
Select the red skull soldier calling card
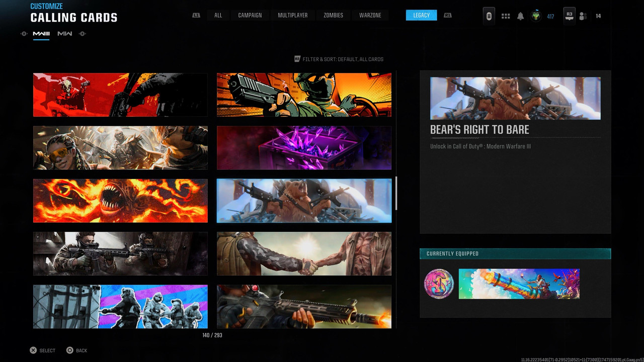120,95
